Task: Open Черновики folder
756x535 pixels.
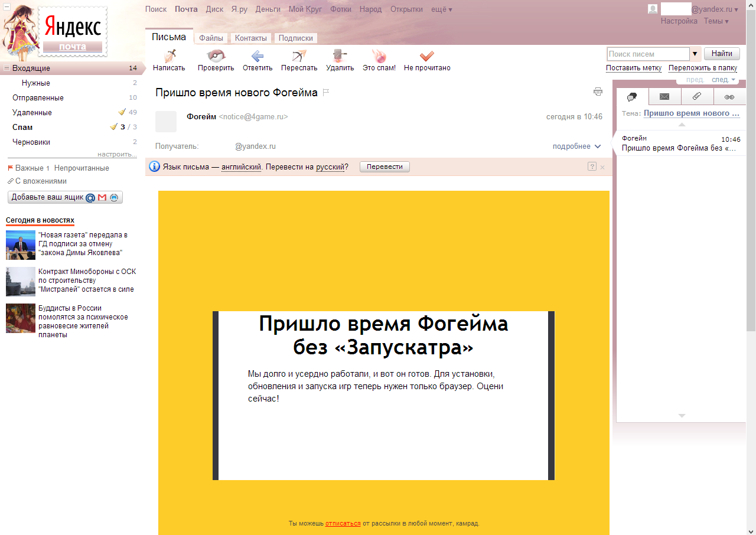Action: (31, 142)
